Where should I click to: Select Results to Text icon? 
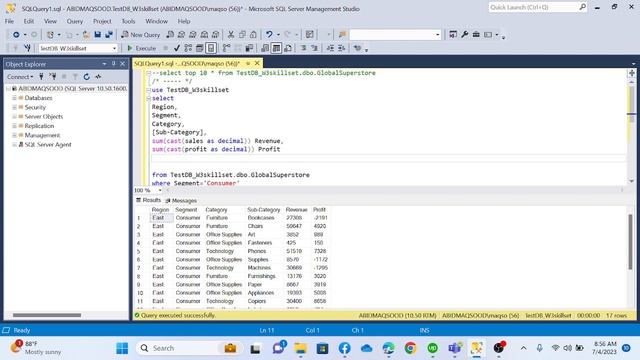coord(265,48)
